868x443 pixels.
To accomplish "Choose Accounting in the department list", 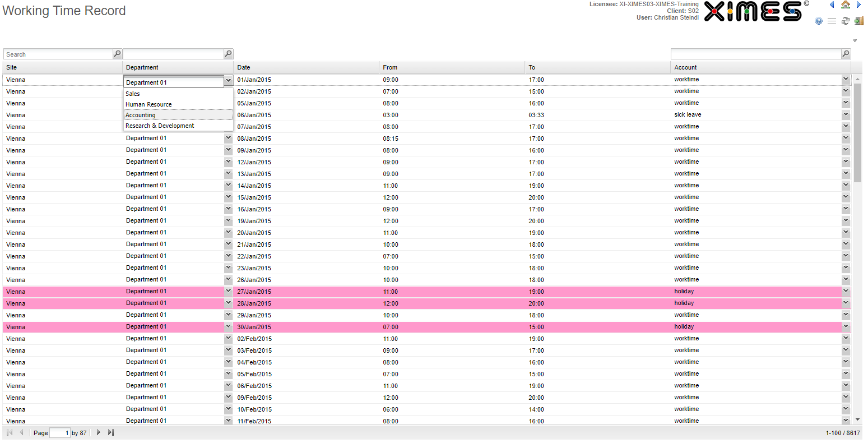I will pyautogui.click(x=178, y=115).
